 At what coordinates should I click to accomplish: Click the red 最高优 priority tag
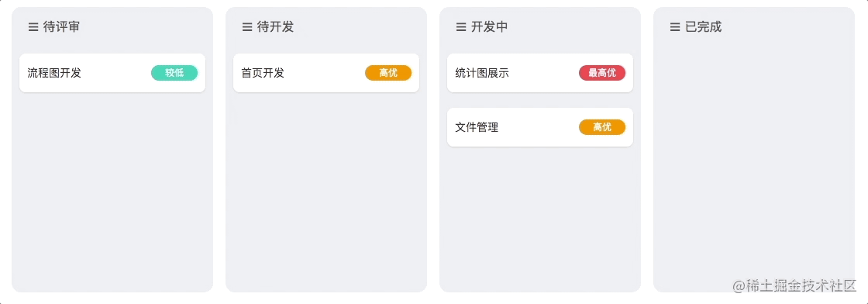(x=602, y=73)
